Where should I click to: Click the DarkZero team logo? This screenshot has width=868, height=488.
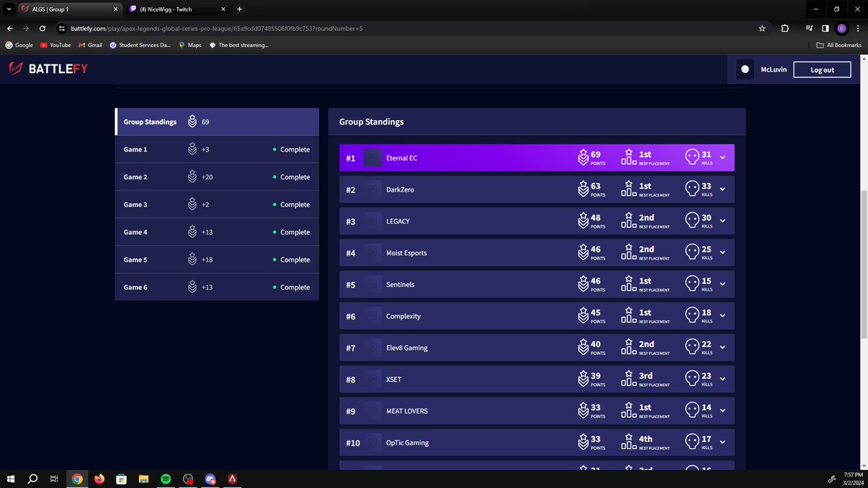point(373,189)
